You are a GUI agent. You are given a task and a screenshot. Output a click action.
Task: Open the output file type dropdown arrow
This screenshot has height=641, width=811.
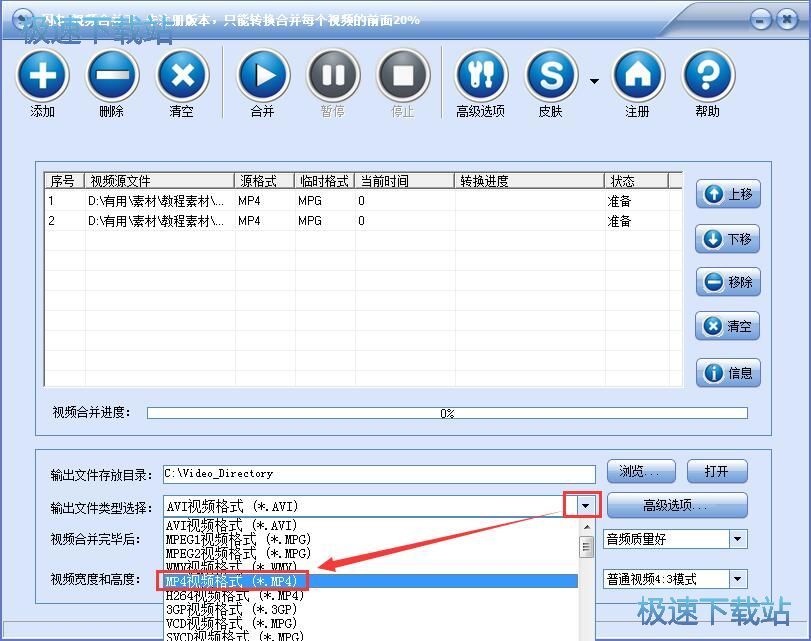tap(585, 505)
